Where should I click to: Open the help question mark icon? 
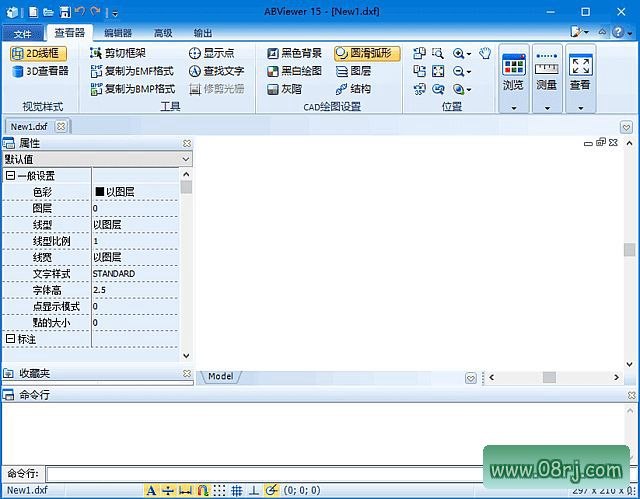coord(618,32)
